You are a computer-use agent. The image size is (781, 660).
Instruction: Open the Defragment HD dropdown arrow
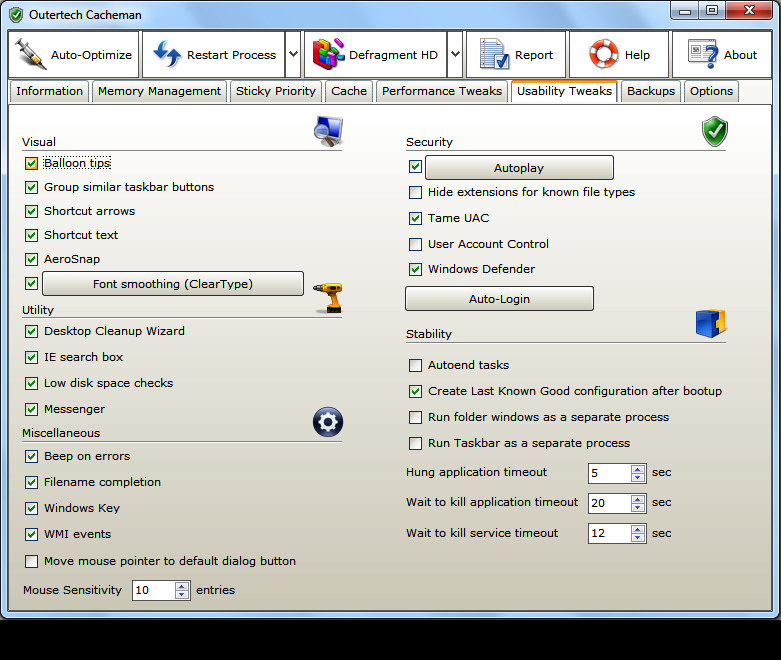point(455,54)
